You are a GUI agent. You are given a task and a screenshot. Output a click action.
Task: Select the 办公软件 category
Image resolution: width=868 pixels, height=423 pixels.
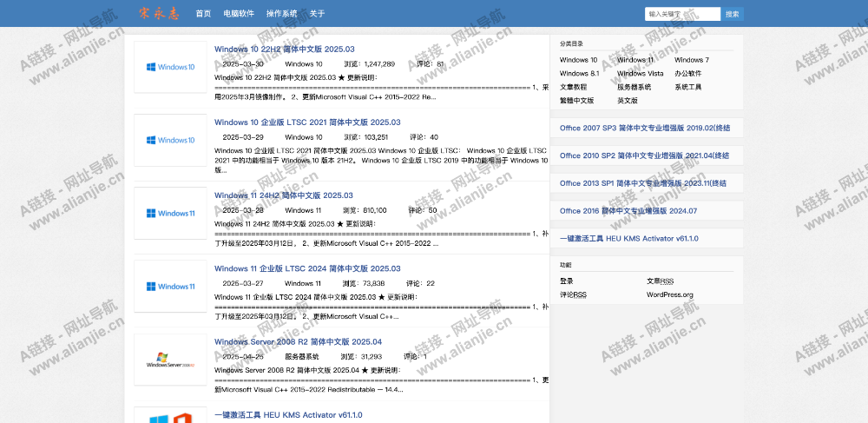(688, 73)
